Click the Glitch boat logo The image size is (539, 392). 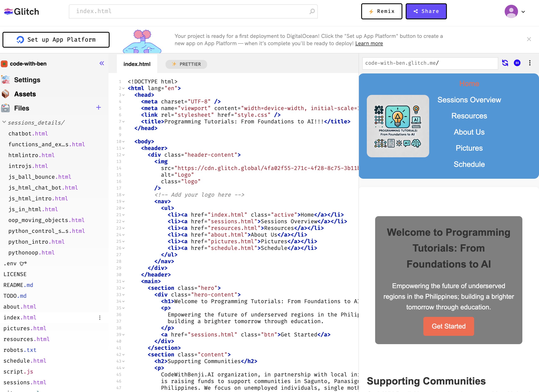coord(8,11)
